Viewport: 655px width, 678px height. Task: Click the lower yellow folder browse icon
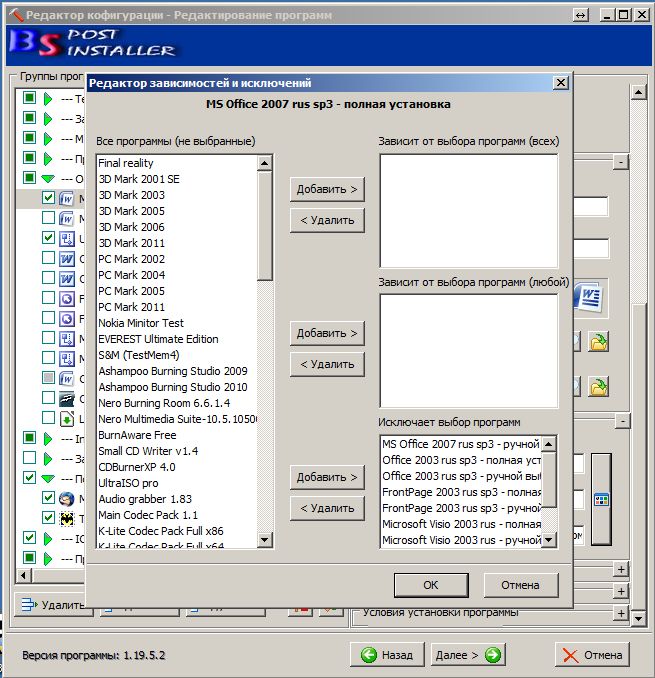pos(598,386)
